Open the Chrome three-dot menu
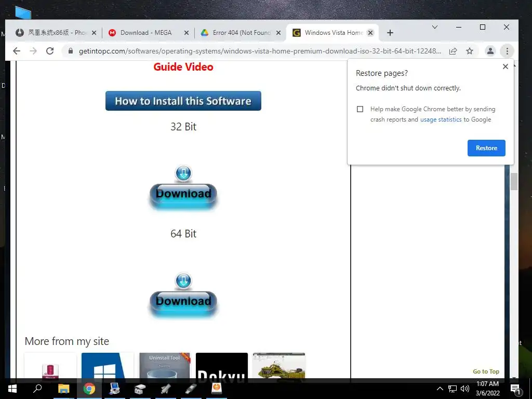 tap(507, 51)
